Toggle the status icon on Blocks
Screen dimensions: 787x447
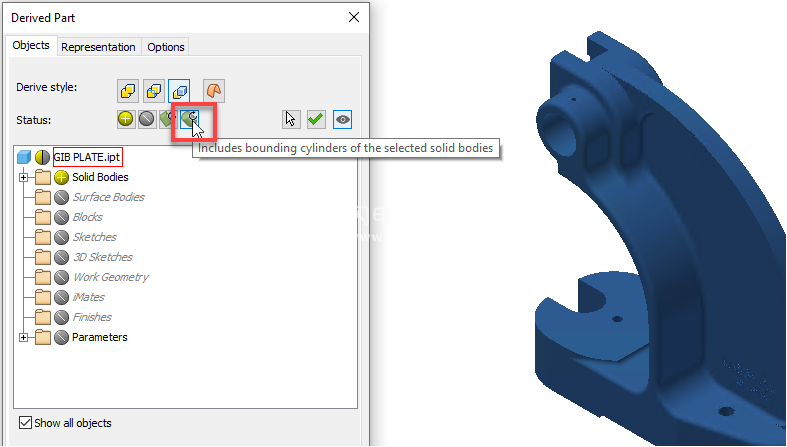coord(61,217)
